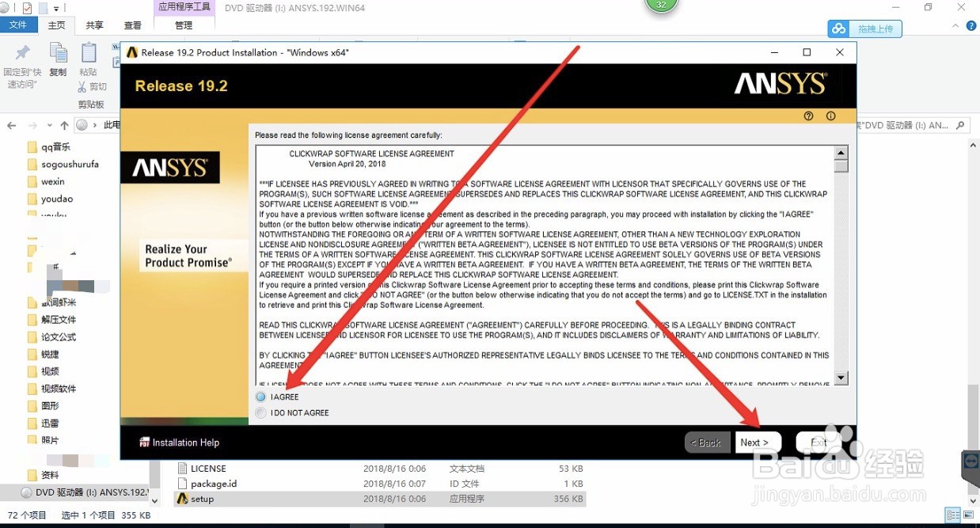Click the 复制 copy icon in ribbon
Viewport: 980px width, 528px height.
58,53
